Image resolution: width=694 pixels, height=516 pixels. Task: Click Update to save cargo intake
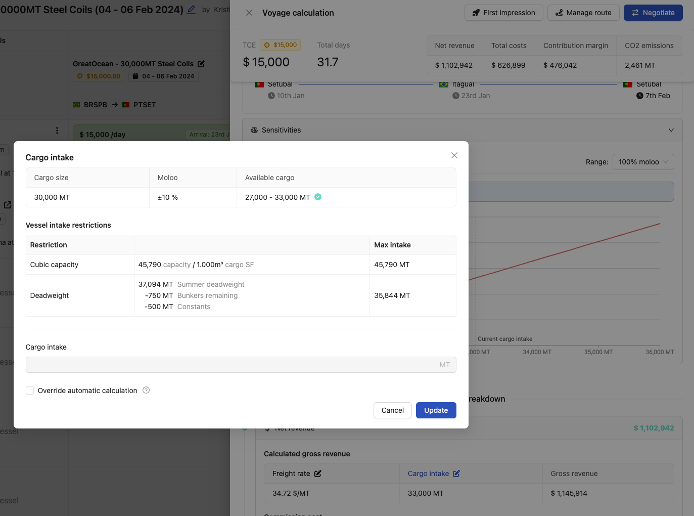(436, 410)
